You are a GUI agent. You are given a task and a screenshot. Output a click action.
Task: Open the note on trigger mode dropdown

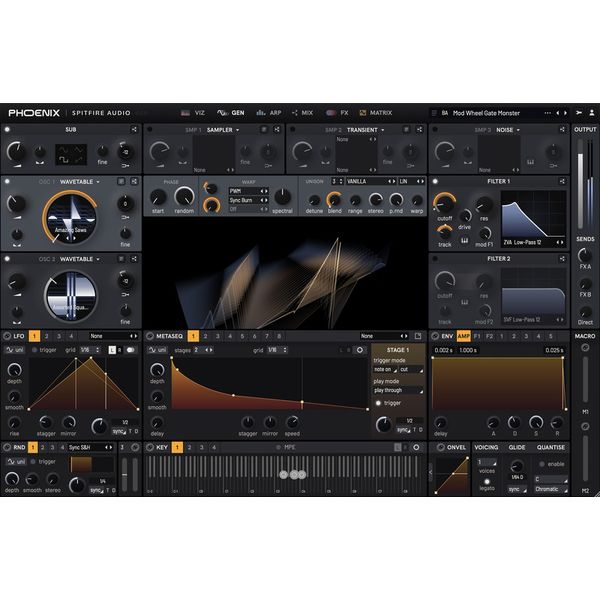tap(385, 370)
